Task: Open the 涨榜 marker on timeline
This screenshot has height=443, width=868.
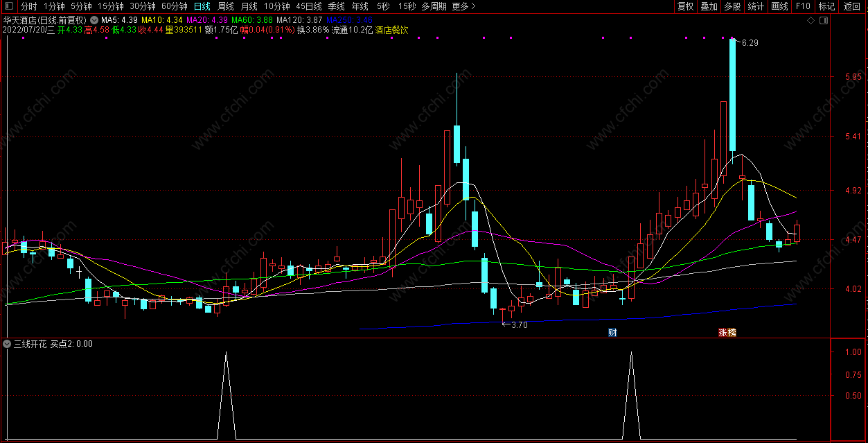Action: [727, 333]
